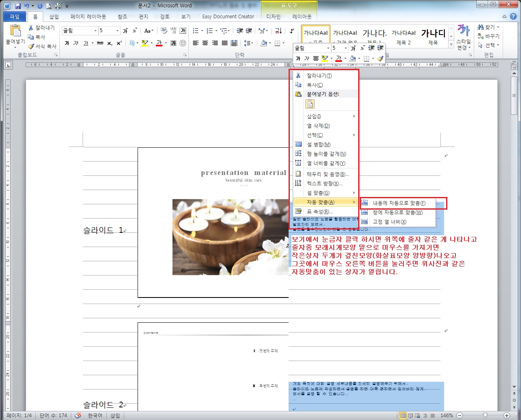521x420 pixels.
Task: Open ribbon font size 5 dropdown
Action: point(118,31)
